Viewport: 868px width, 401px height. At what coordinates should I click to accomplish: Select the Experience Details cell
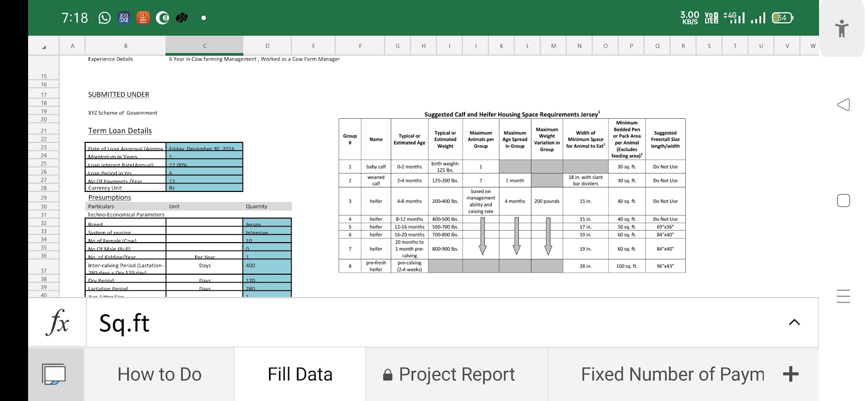pyautogui.click(x=111, y=59)
